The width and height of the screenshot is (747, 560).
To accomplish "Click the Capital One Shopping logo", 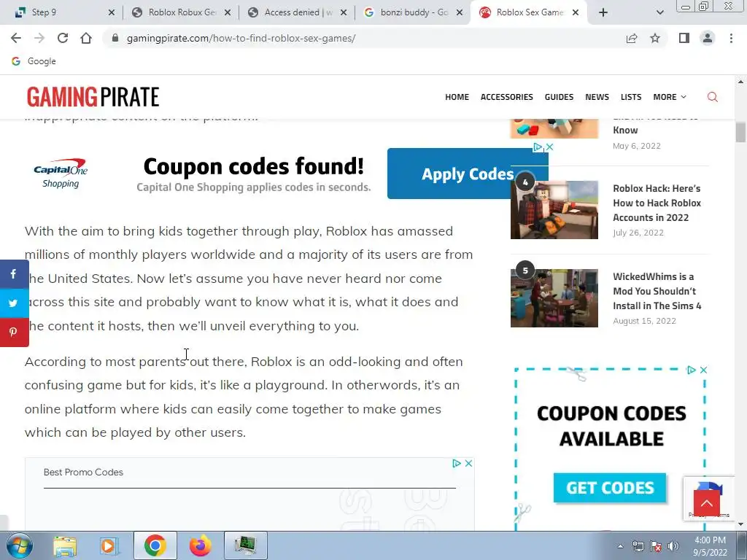I will 61,174.
